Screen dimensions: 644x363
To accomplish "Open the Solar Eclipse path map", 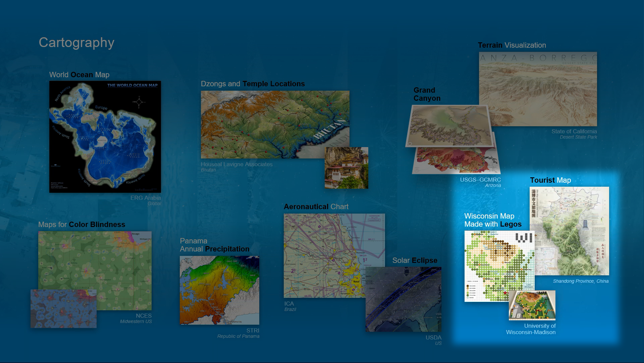I will click(404, 300).
